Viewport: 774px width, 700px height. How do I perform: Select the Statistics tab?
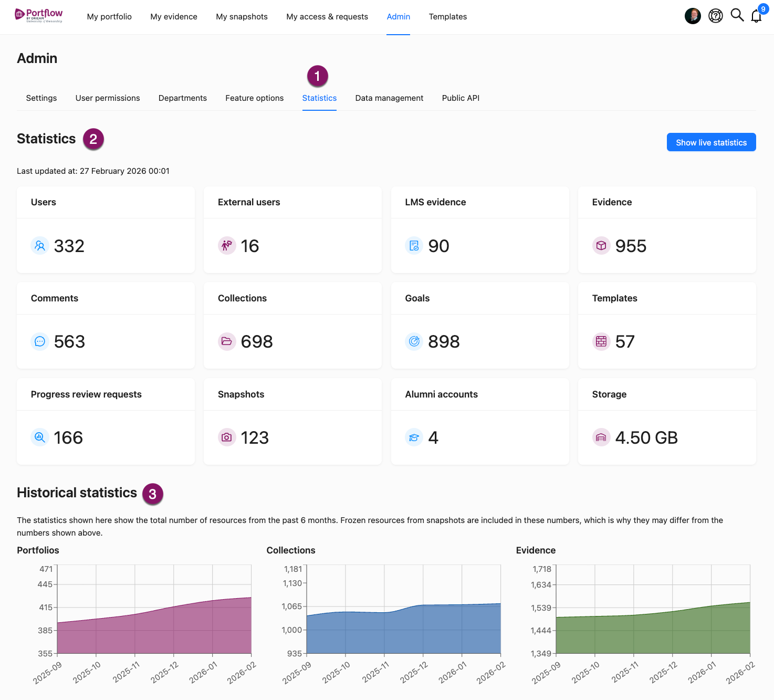(x=319, y=98)
